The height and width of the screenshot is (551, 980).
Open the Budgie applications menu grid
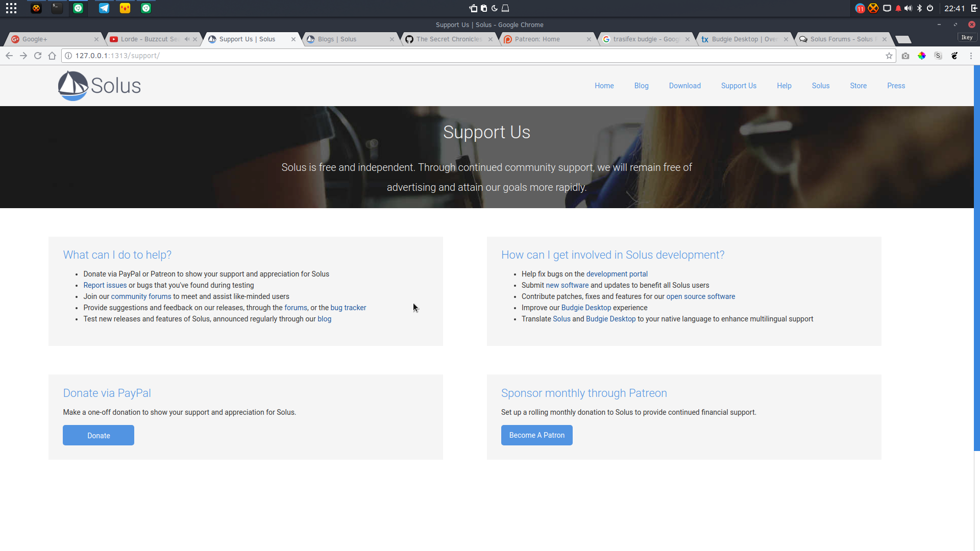[11, 8]
